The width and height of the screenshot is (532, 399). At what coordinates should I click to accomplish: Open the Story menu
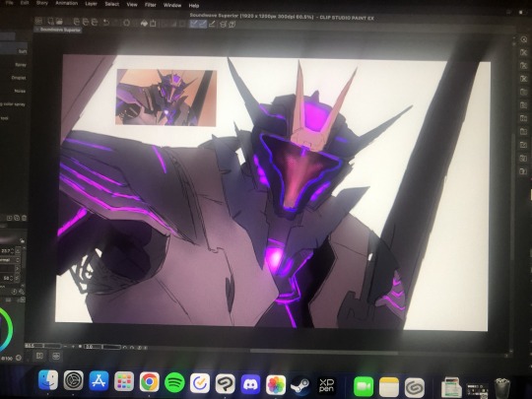(42, 3)
